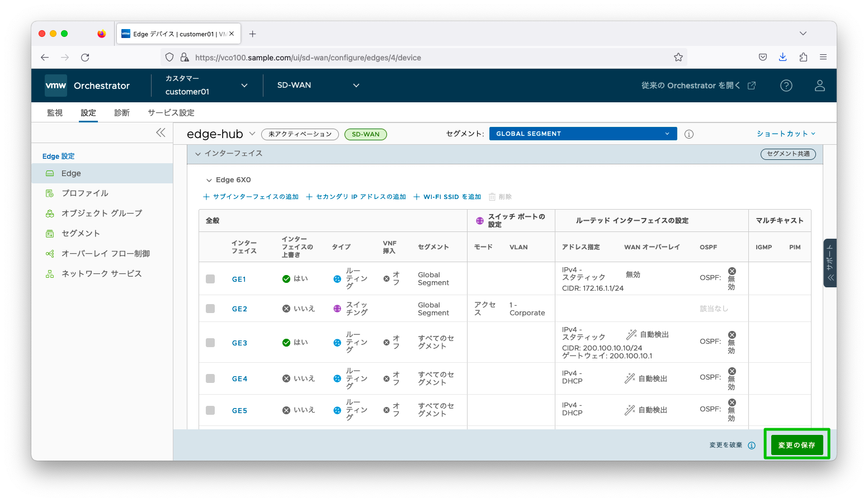
Task: Open the browser tab list chevron
Action: point(803,34)
